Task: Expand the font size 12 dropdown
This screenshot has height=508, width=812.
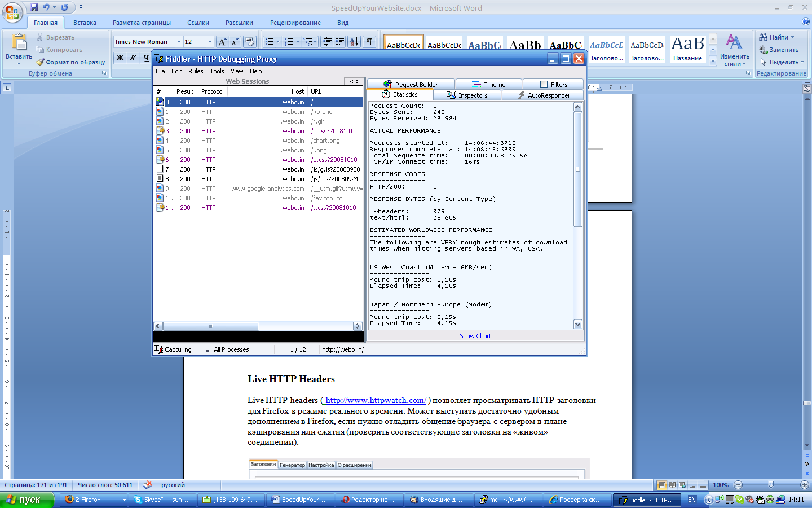Action: [x=210, y=42]
